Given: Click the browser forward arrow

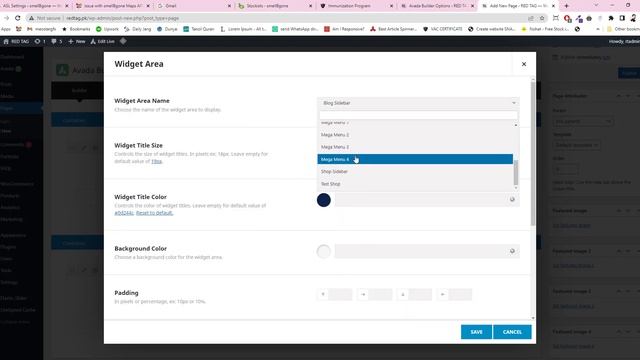Looking at the screenshot, I should (x=6, y=18).
